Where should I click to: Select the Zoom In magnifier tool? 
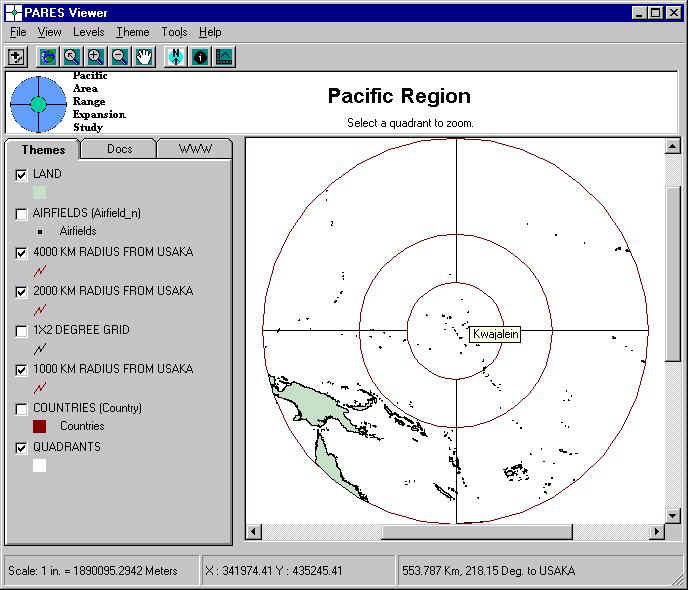click(95, 57)
